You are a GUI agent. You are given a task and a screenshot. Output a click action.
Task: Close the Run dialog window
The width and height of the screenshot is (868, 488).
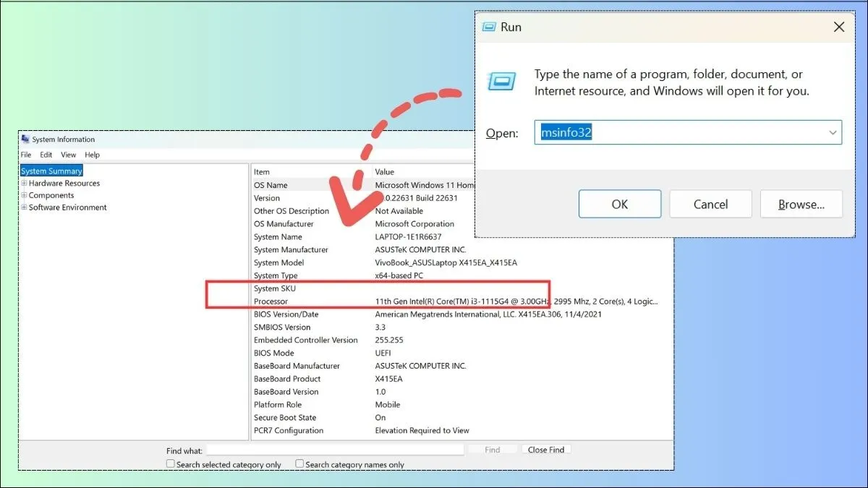[839, 27]
